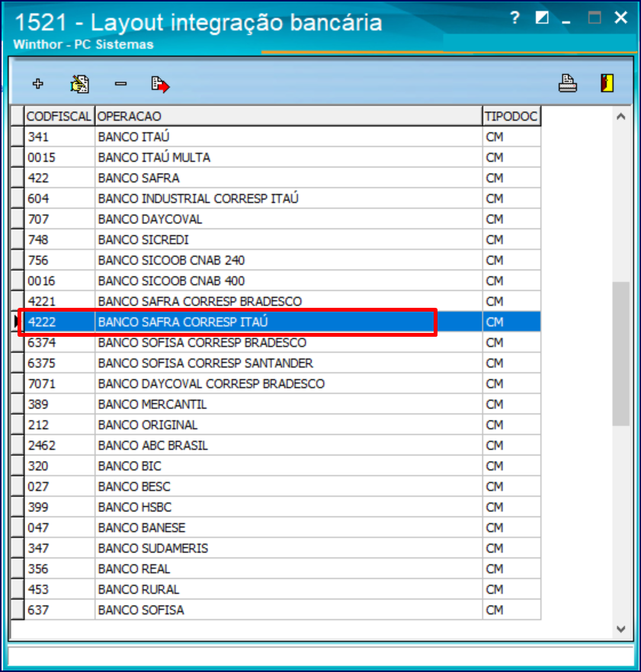
Task: Click the CODFISCAL column header
Action: pos(59,116)
